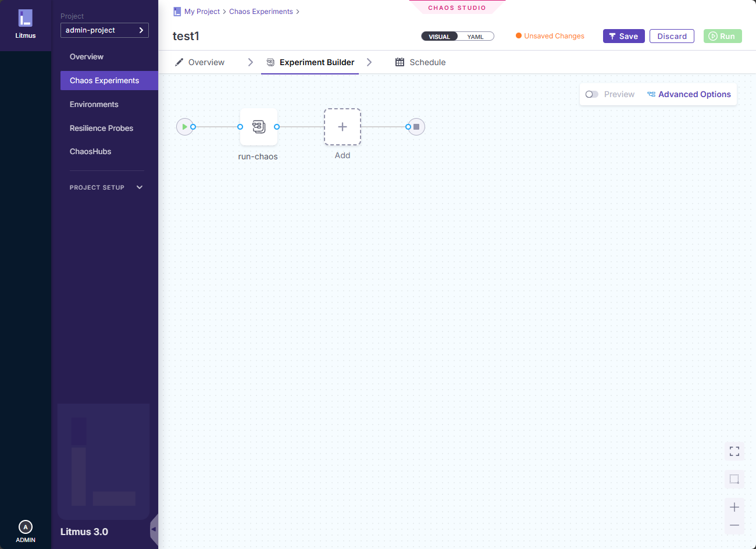The width and height of the screenshot is (756, 549).
Task: Click the Advanced Options settings icon
Action: click(651, 94)
